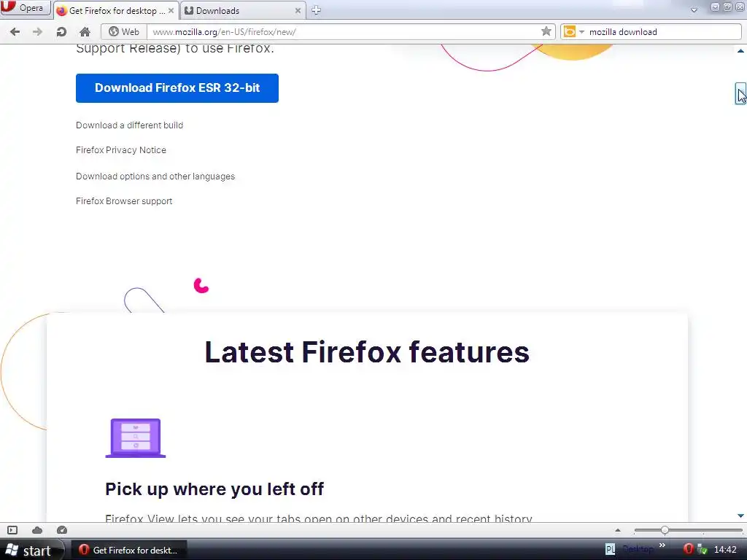Click the vertical scrollbar thumb
Image resolution: width=747 pixels, height=560 pixels.
coord(740,93)
